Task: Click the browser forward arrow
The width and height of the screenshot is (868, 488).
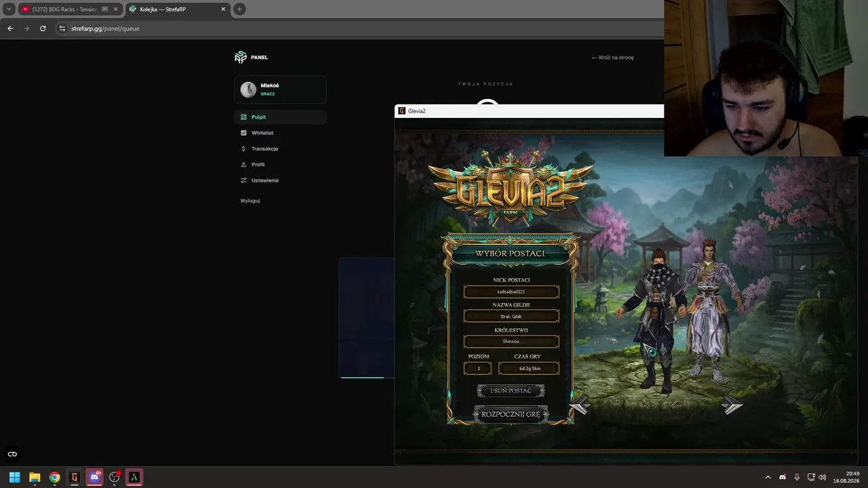Action: click(x=26, y=28)
